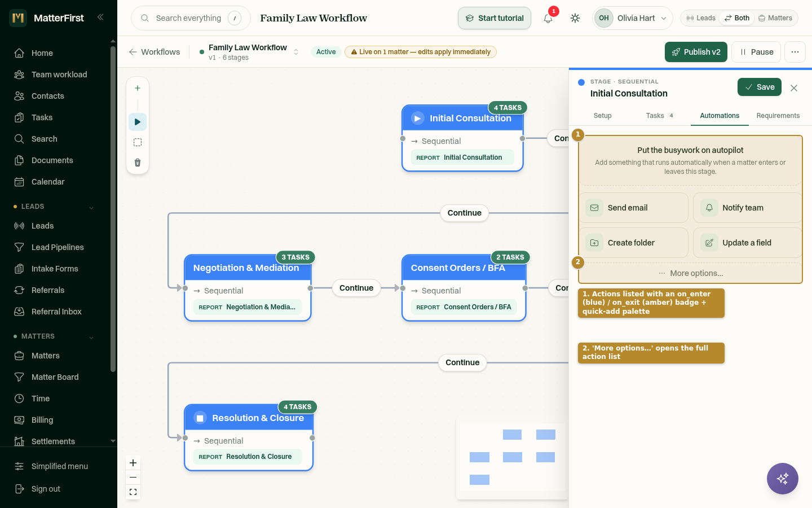Open Lead Pipelines
This screenshot has width=812, height=508.
pyautogui.click(x=56, y=247)
